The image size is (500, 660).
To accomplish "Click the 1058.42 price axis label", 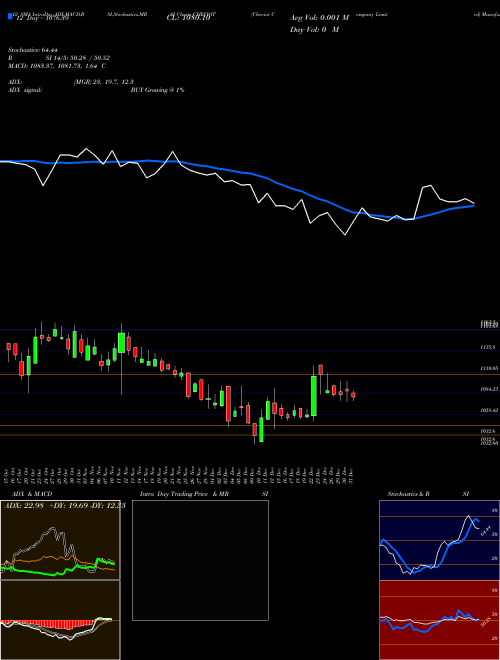I will tap(489, 410).
